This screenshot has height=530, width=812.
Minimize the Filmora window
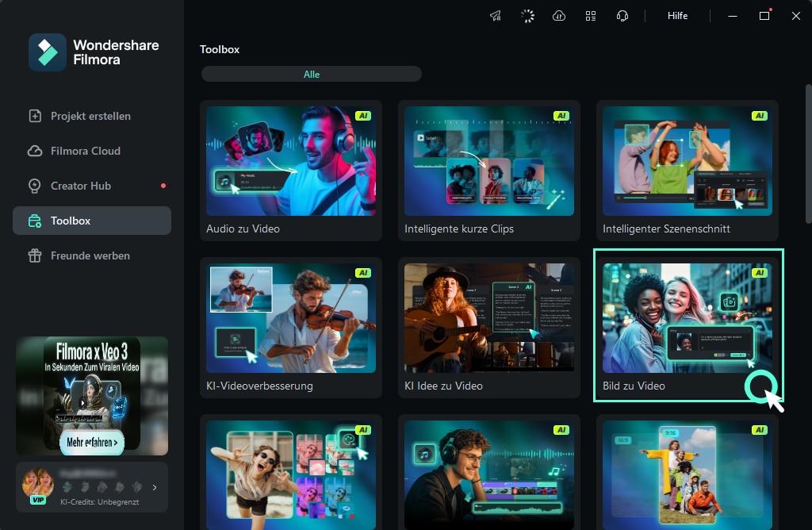click(732, 16)
